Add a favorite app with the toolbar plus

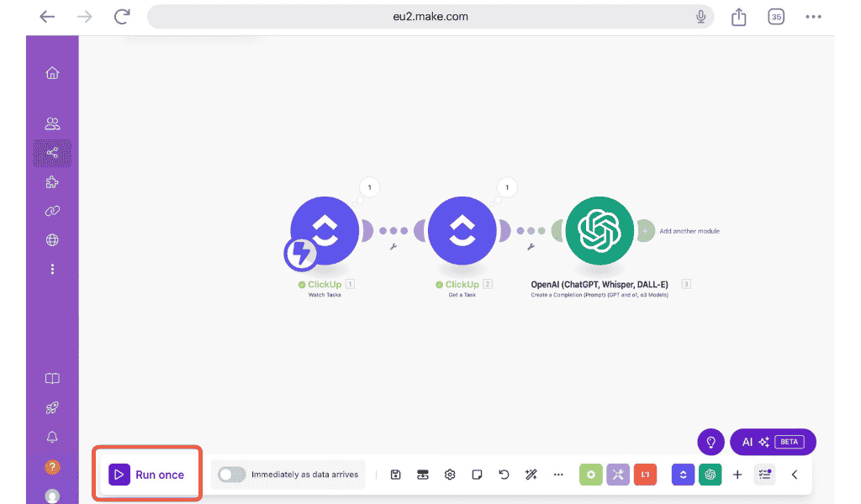coord(737,475)
